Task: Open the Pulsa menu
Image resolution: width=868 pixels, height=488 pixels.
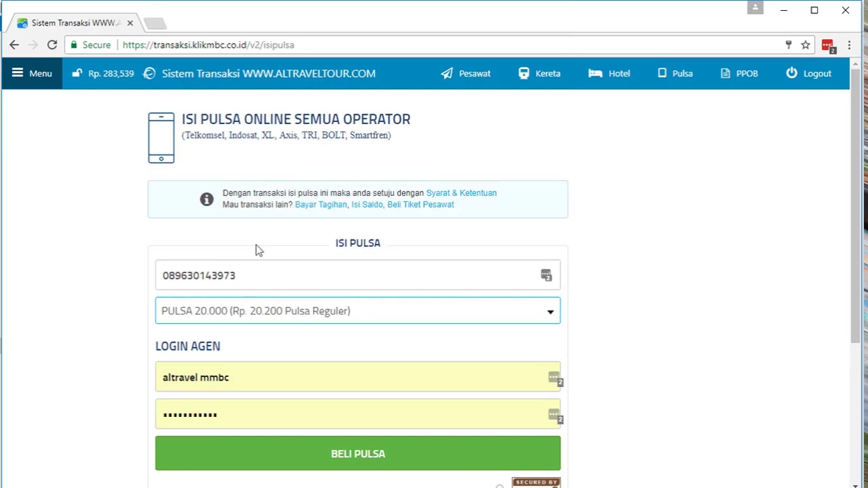Action: 675,73
